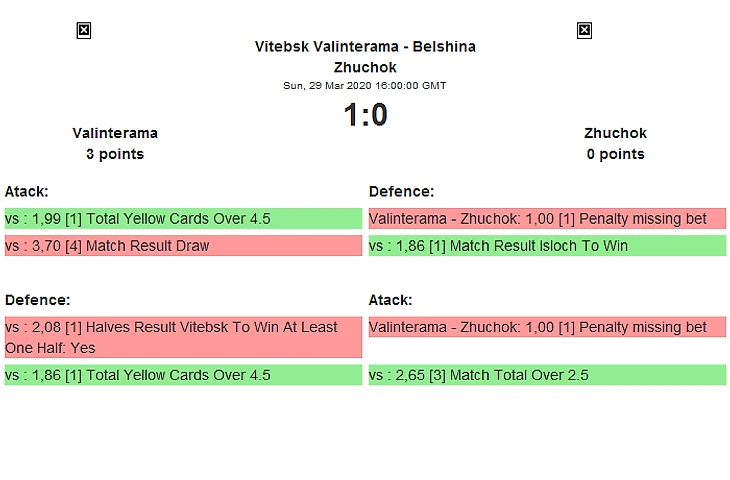Click the match date Sun, 29 Mar 2020

pos(365,86)
